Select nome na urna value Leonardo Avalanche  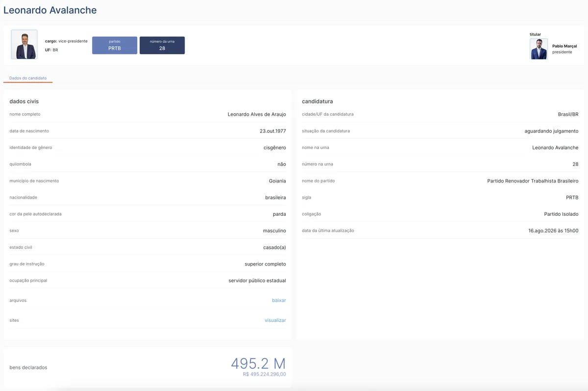coord(555,148)
